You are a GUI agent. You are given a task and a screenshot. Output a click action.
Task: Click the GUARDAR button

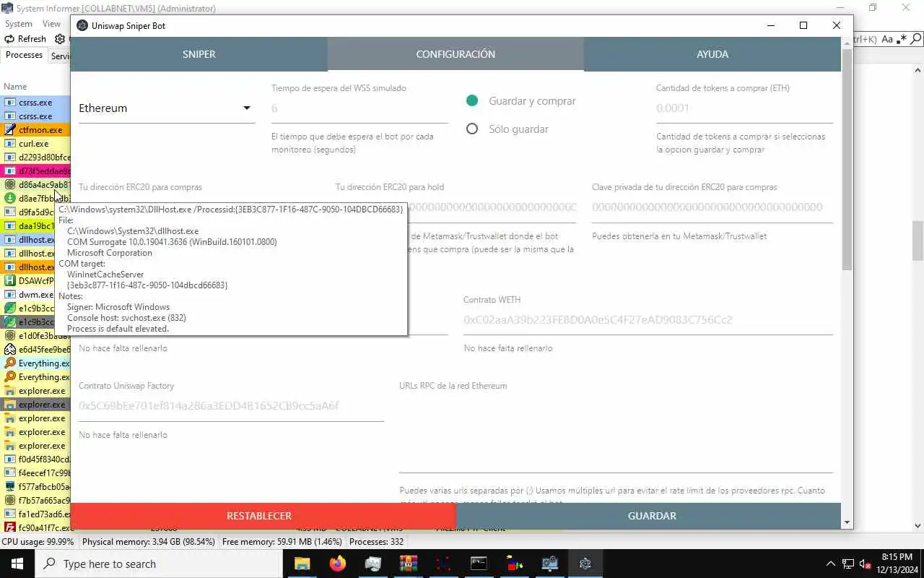point(649,516)
